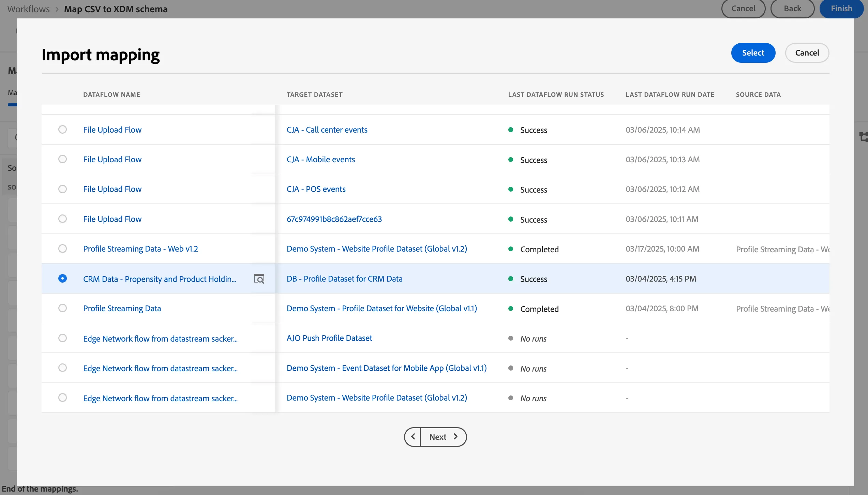Image resolution: width=868 pixels, height=495 pixels.
Task: Select radio for Event Dataset for Mobile App flow
Action: [62, 368]
